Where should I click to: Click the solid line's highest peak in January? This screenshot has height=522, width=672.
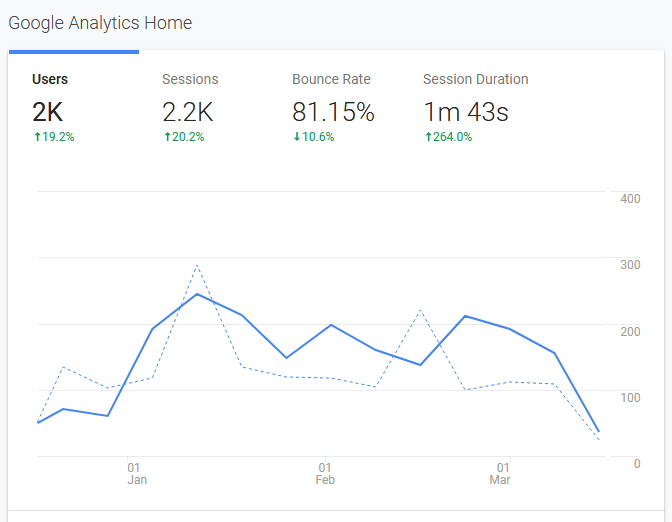click(x=197, y=294)
